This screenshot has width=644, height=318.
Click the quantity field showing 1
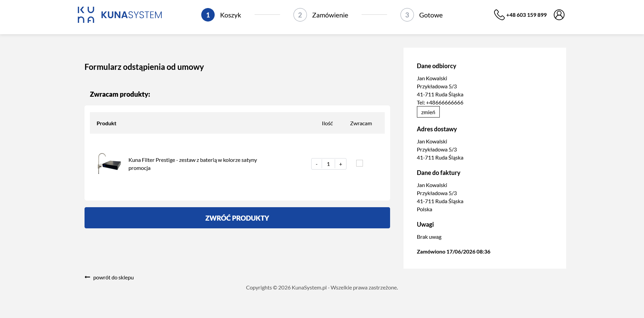click(x=328, y=164)
